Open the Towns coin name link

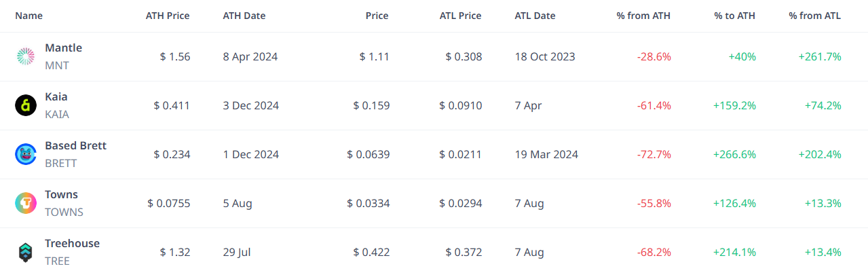(61, 194)
